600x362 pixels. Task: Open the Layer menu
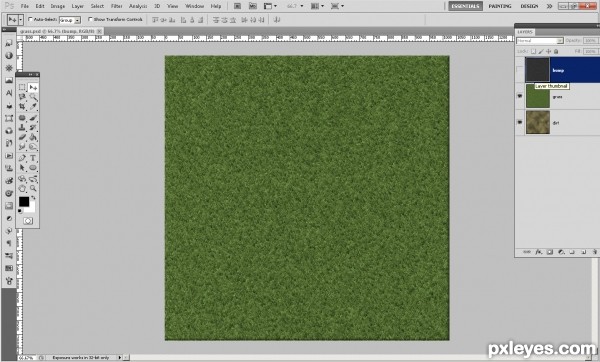78,6
